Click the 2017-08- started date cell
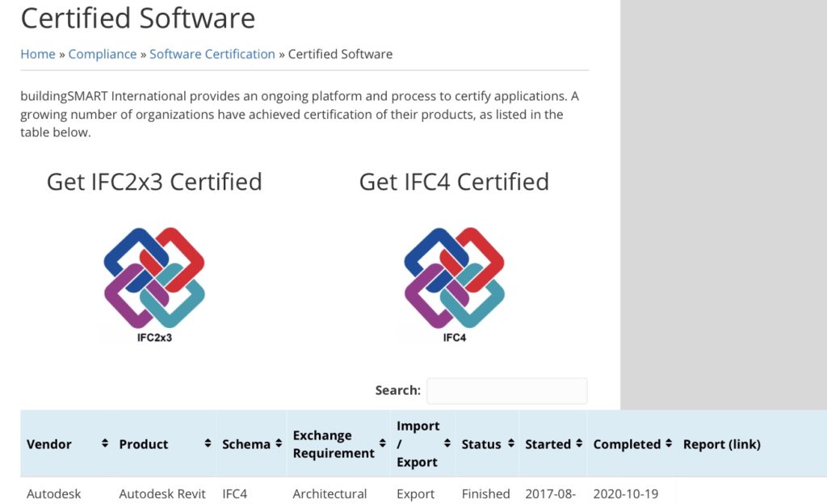The height and width of the screenshot is (504, 827). 550,494
